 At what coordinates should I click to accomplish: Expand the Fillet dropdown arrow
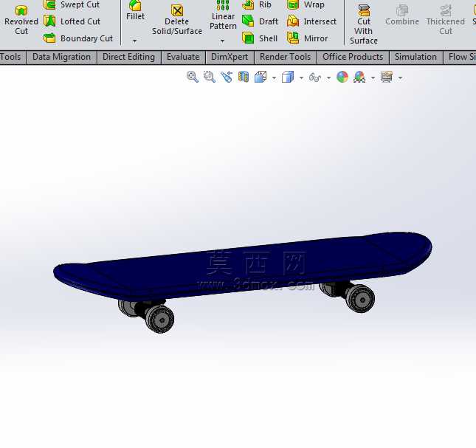coord(135,41)
